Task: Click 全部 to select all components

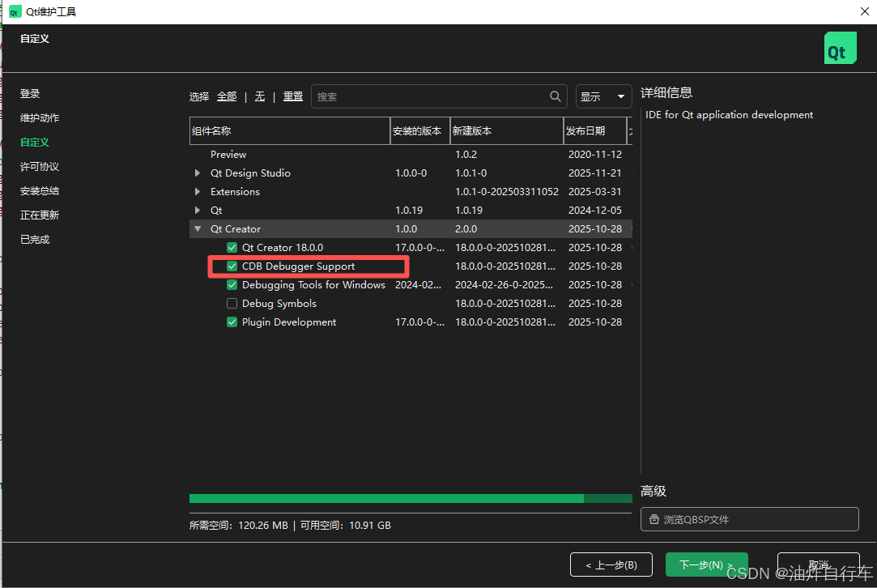Action: (227, 96)
